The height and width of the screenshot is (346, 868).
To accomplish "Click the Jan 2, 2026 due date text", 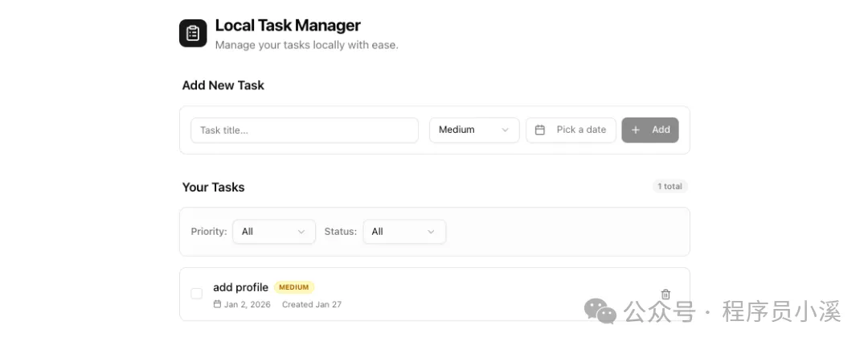I will 247,305.
